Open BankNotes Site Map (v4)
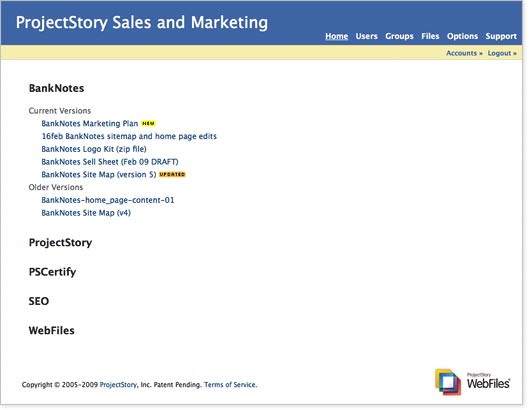Viewport: 529px width, 410px height. pyautogui.click(x=86, y=213)
